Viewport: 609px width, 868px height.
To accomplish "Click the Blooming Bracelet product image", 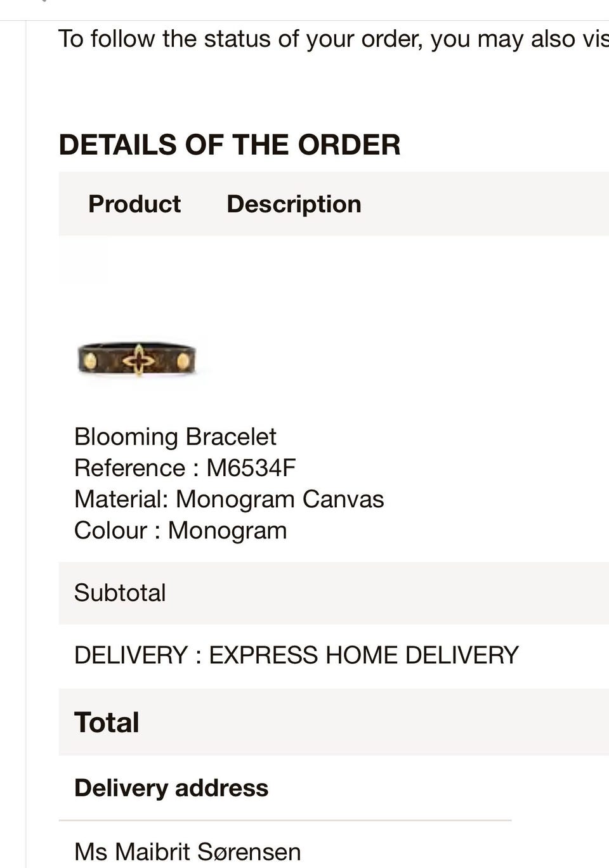I will tap(136, 360).
